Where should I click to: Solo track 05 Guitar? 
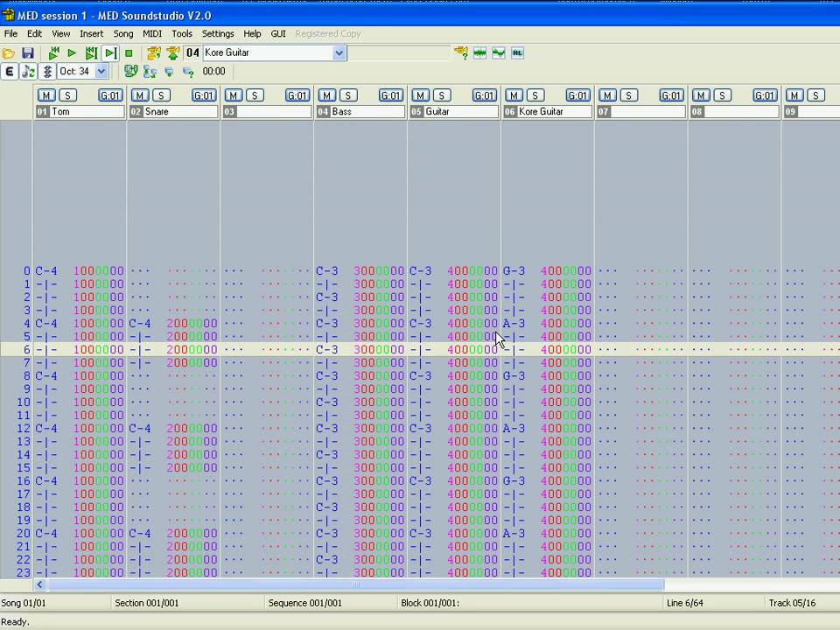point(442,95)
